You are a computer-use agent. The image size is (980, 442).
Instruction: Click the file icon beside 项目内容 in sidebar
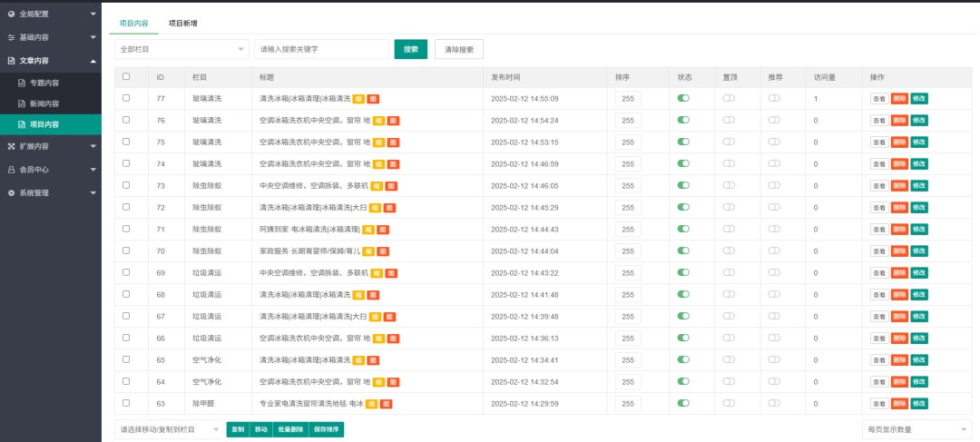tap(22, 124)
